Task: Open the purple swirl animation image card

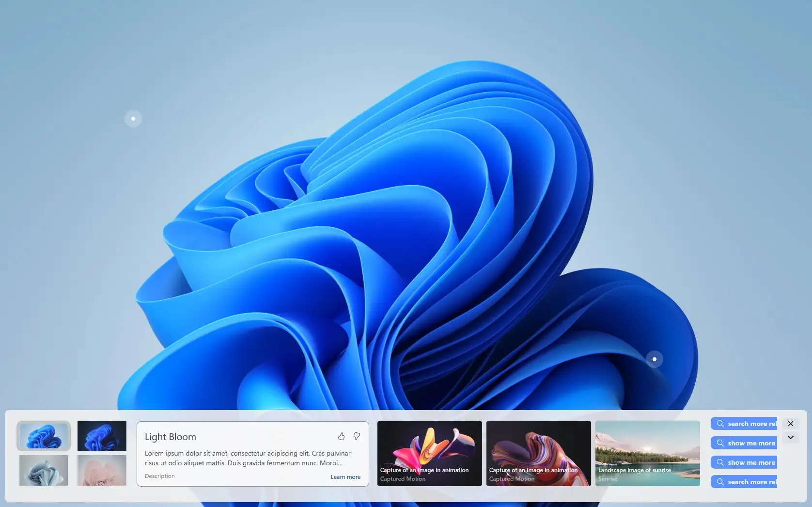Action: click(x=539, y=453)
